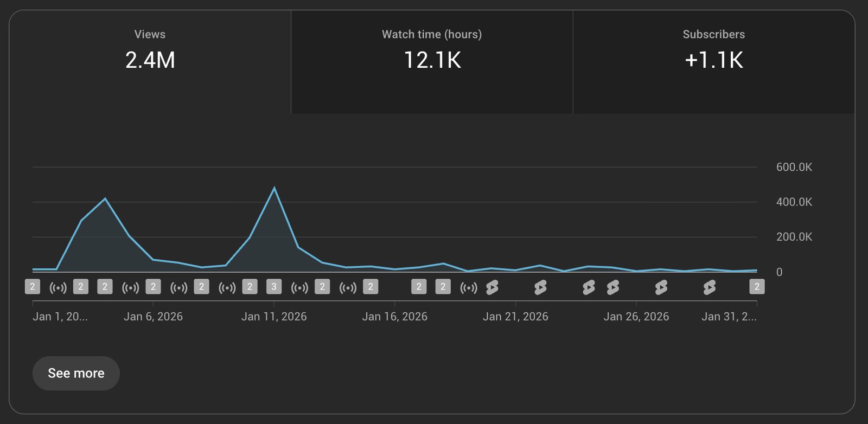The height and width of the screenshot is (424, 868).
Task: Open the live stream icon on Jan 2
Action: [x=58, y=288]
